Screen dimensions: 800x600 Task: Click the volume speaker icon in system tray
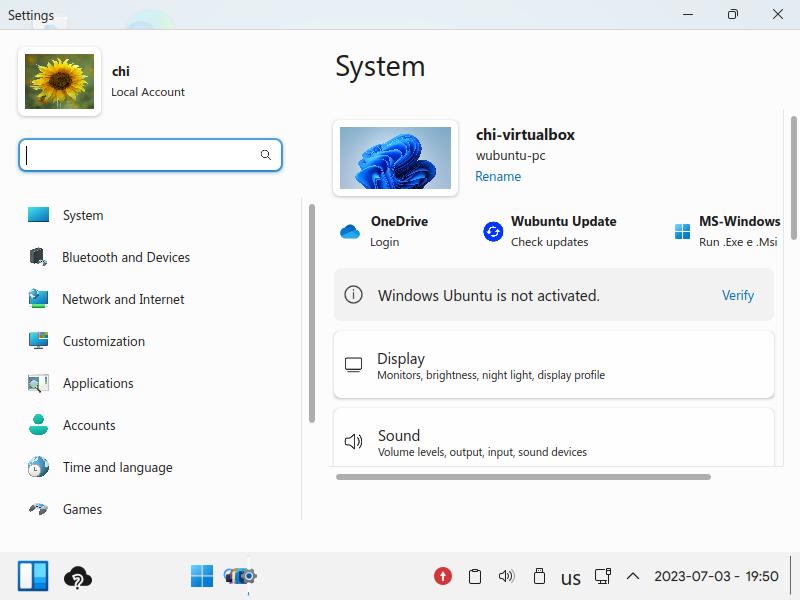coord(506,576)
